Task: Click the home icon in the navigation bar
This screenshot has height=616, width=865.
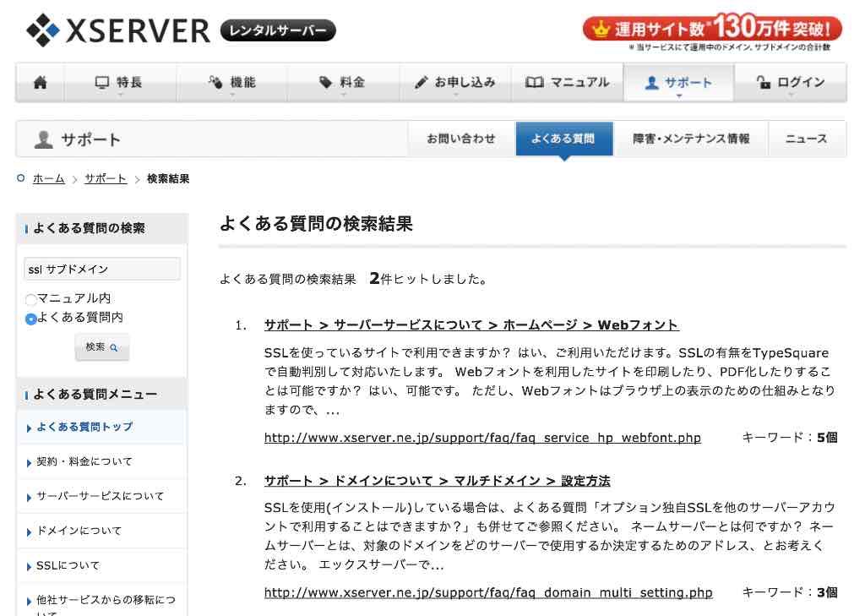Action: pos(40,82)
